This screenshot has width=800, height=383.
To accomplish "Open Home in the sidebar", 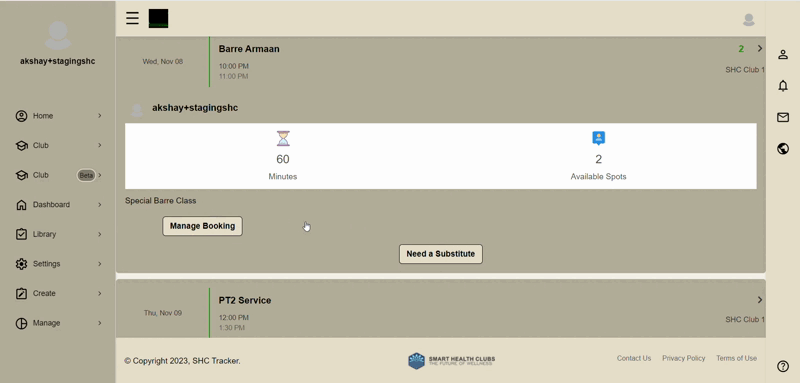I will [x=43, y=116].
